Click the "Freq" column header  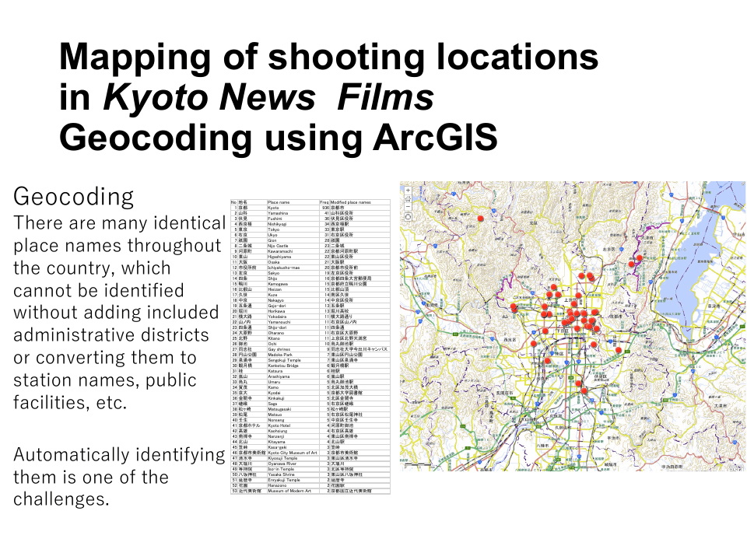click(x=324, y=202)
